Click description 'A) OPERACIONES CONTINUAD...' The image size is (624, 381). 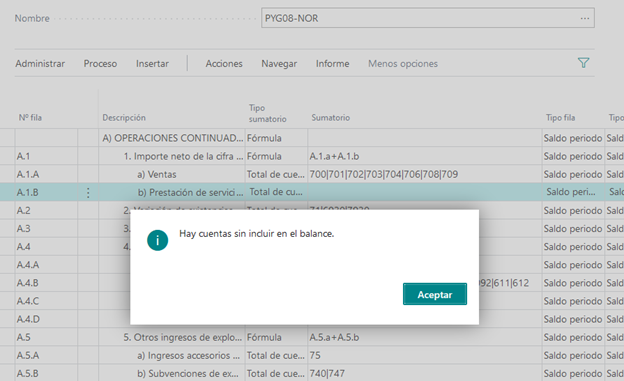point(172,138)
